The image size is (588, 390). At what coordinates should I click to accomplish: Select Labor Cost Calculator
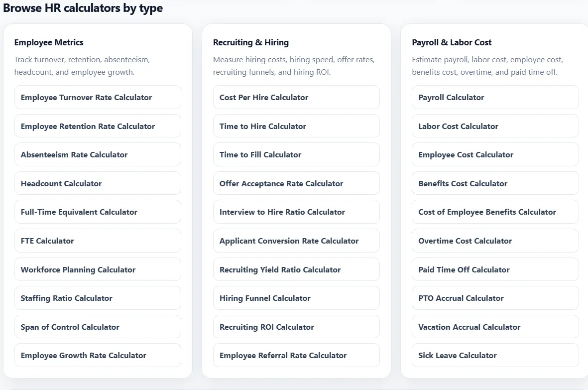495,126
